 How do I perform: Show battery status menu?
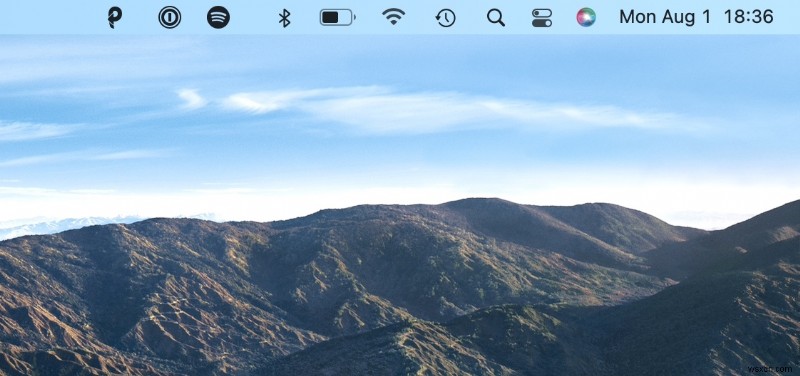pos(338,17)
